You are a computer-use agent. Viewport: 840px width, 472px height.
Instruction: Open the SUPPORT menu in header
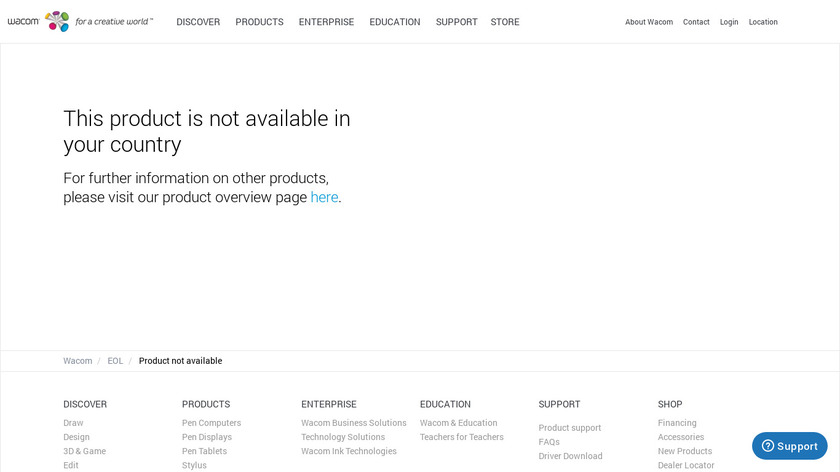(456, 22)
